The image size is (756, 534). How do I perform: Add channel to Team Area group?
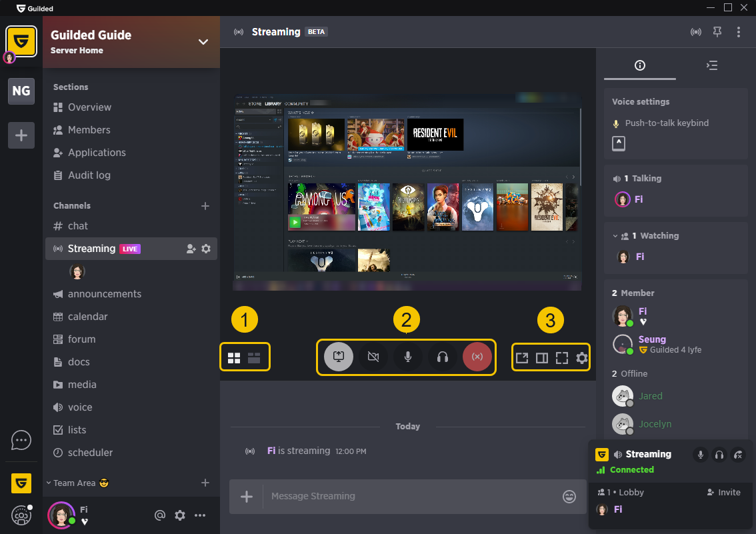(205, 483)
